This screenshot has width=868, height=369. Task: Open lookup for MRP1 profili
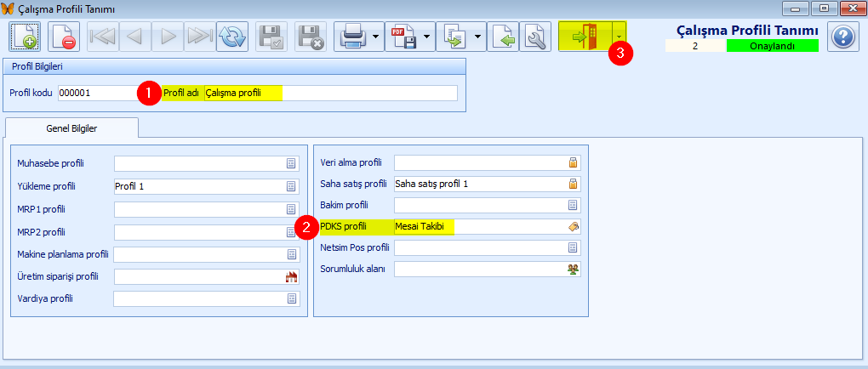point(291,209)
